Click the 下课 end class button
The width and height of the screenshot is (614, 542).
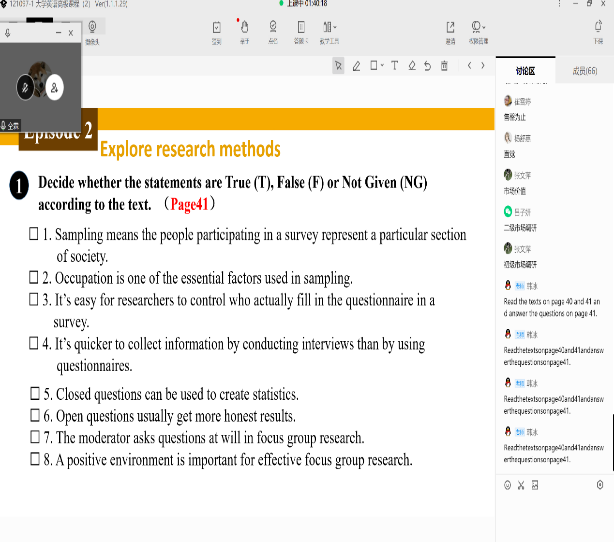(x=598, y=31)
